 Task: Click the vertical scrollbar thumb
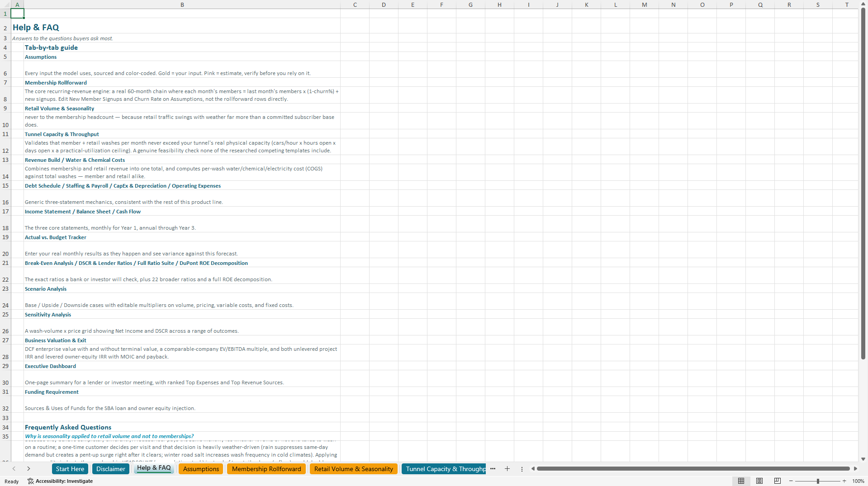[x=863, y=184]
